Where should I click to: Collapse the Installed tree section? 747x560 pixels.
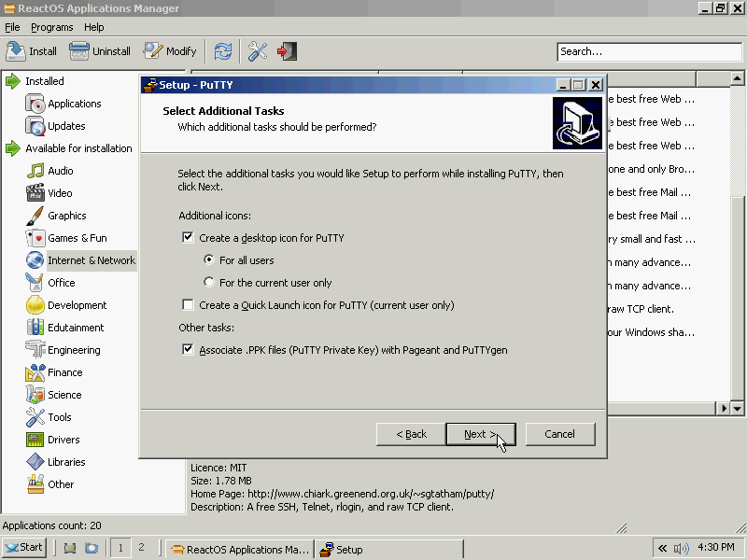[x=12, y=81]
